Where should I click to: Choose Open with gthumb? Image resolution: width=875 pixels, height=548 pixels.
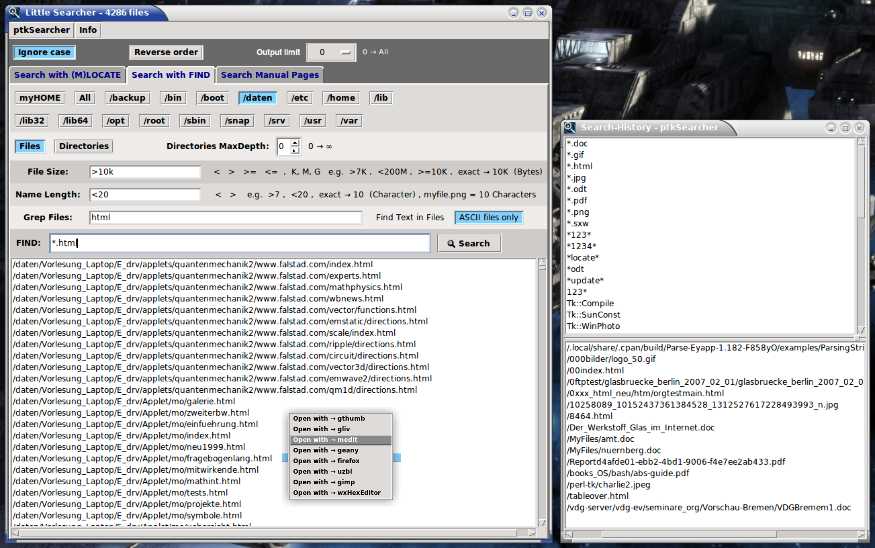tap(340, 419)
